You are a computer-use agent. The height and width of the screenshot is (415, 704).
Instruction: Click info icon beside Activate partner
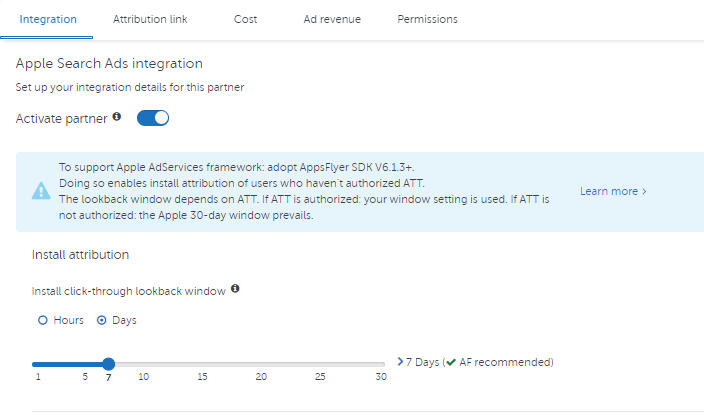click(117, 117)
